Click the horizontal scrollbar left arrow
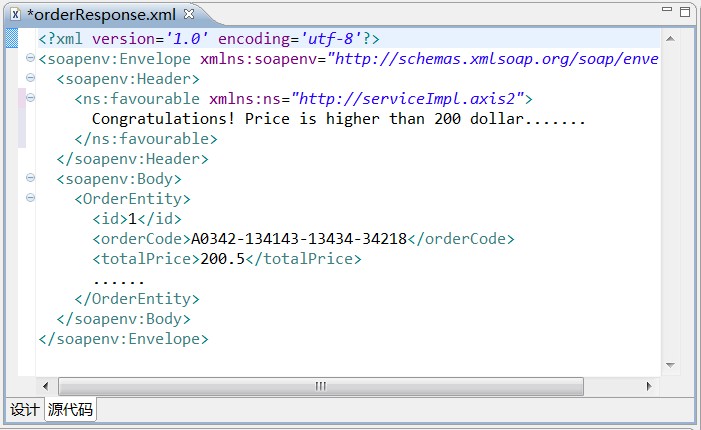The height and width of the screenshot is (430, 701). pyautogui.click(x=46, y=386)
